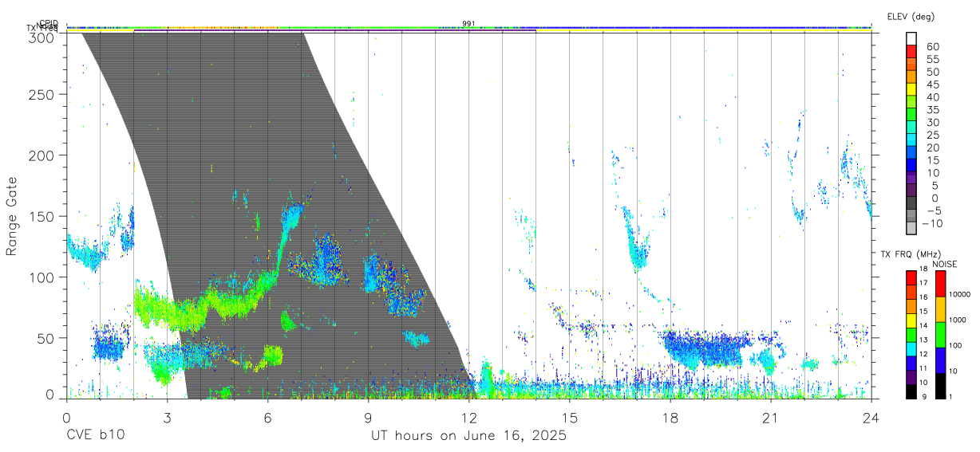
Task: Click the 3 tick on the UT hours axis
Action: pyautogui.click(x=167, y=417)
